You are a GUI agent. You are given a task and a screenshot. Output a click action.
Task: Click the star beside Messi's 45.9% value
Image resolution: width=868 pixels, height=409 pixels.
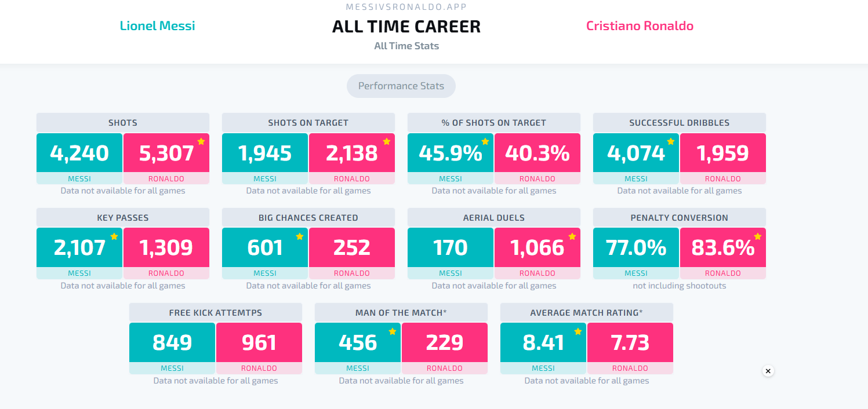coord(485,141)
